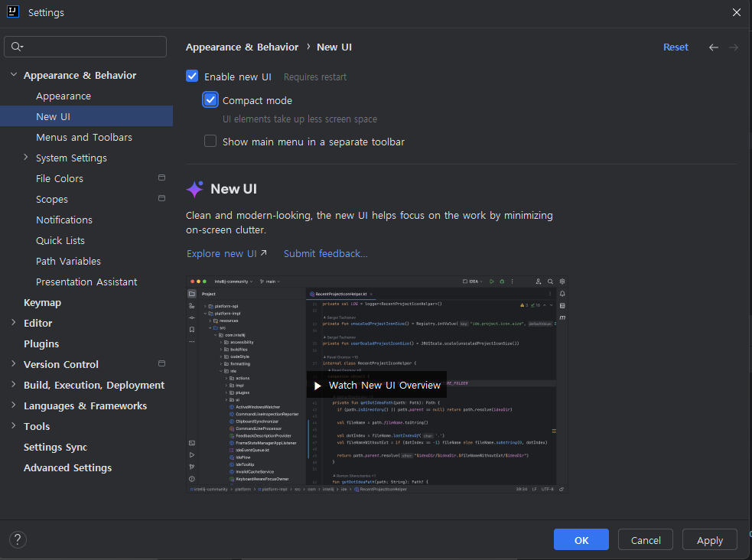Click the back navigation arrow
Screen dimensions: 752x560
pos(714,47)
